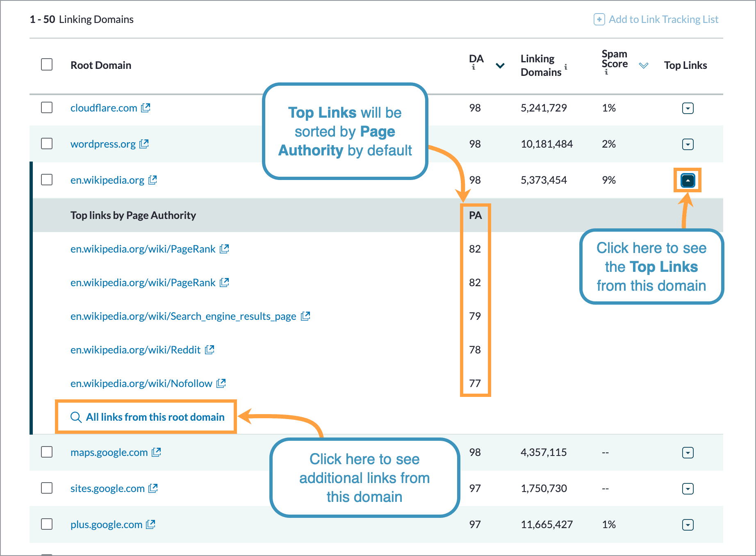Image resolution: width=756 pixels, height=556 pixels.
Task: Click the Linking Domains column header
Action: point(540,65)
